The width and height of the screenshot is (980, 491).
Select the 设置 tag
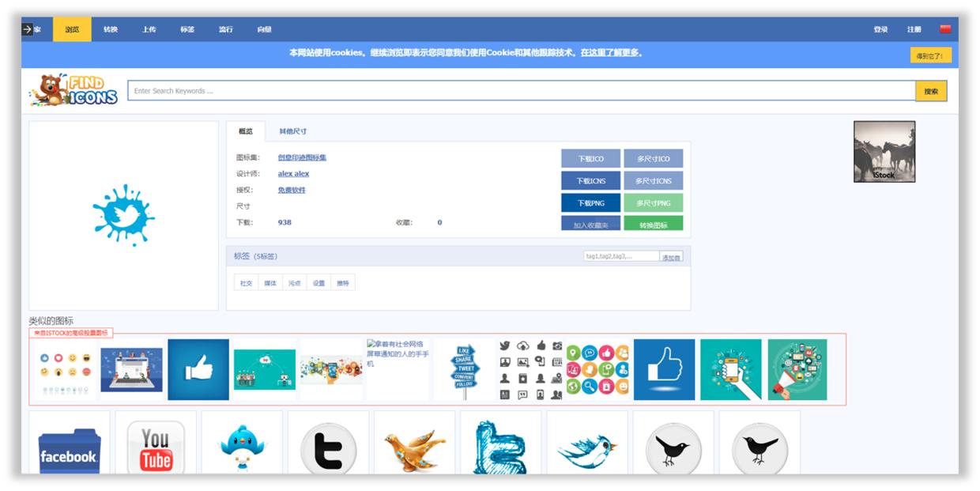click(318, 283)
